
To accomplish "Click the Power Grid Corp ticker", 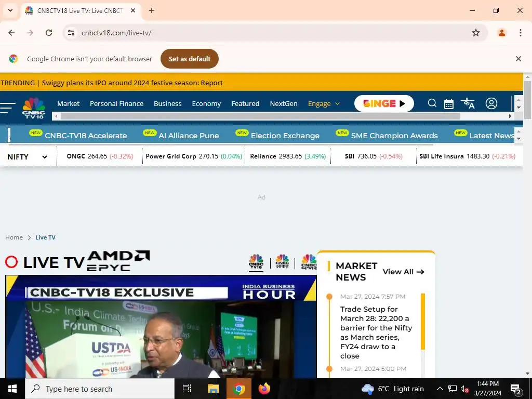I will tap(194, 156).
